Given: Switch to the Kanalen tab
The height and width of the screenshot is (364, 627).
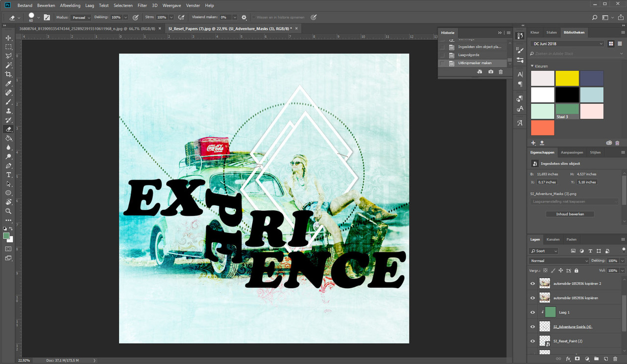Looking at the screenshot, I should coord(553,239).
